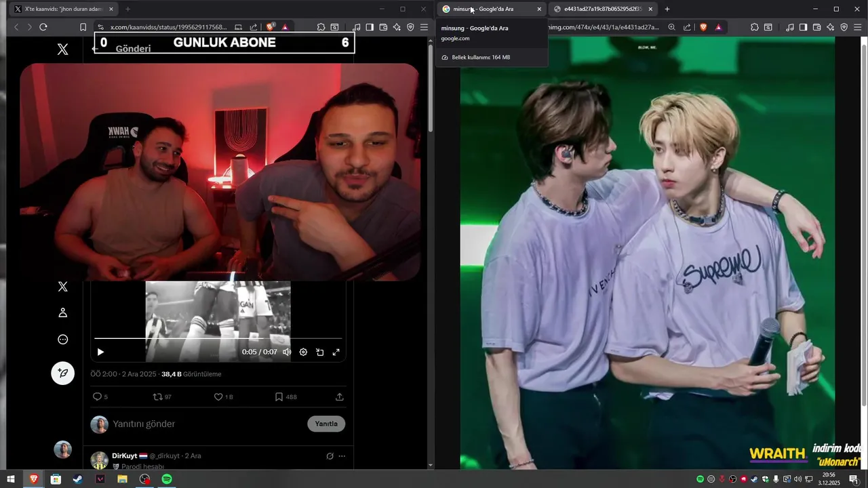Image resolution: width=868 pixels, height=488 pixels.
Task: Open Brave Wallet in left browser
Action: (383, 27)
